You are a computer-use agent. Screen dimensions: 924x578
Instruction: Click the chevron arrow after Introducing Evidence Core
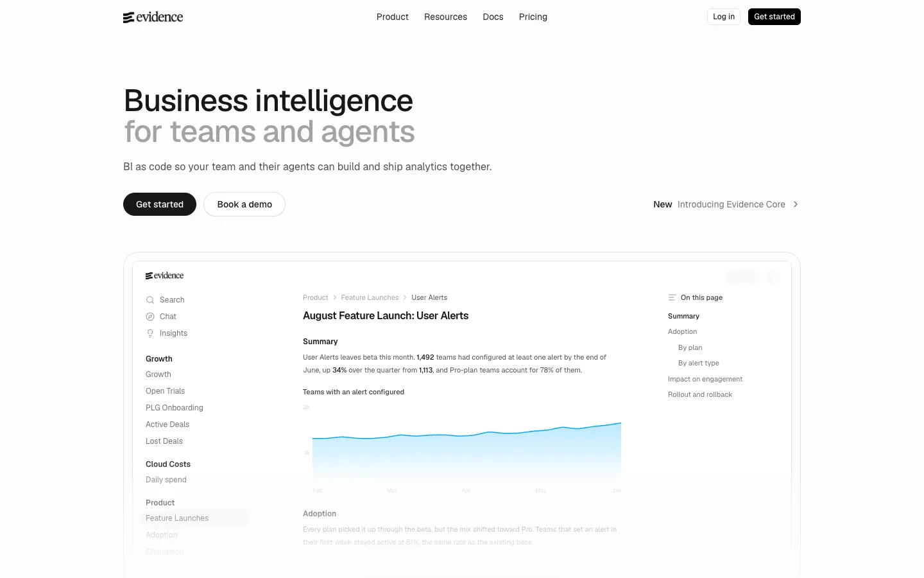[796, 204]
